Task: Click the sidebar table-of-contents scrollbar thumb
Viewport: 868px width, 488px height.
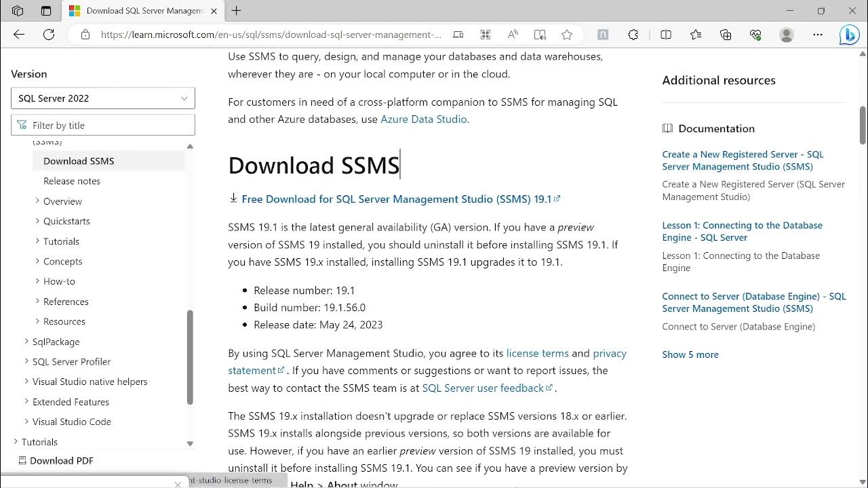Action: point(190,357)
